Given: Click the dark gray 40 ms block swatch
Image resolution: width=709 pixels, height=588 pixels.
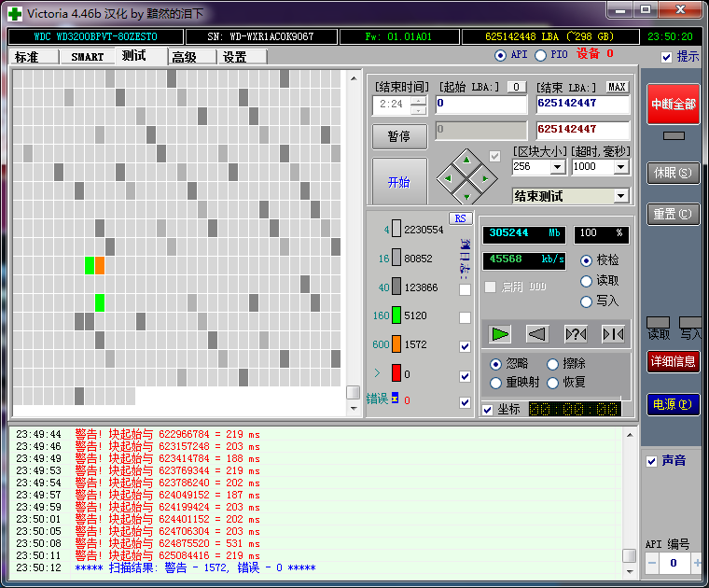Looking at the screenshot, I should point(396,287).
